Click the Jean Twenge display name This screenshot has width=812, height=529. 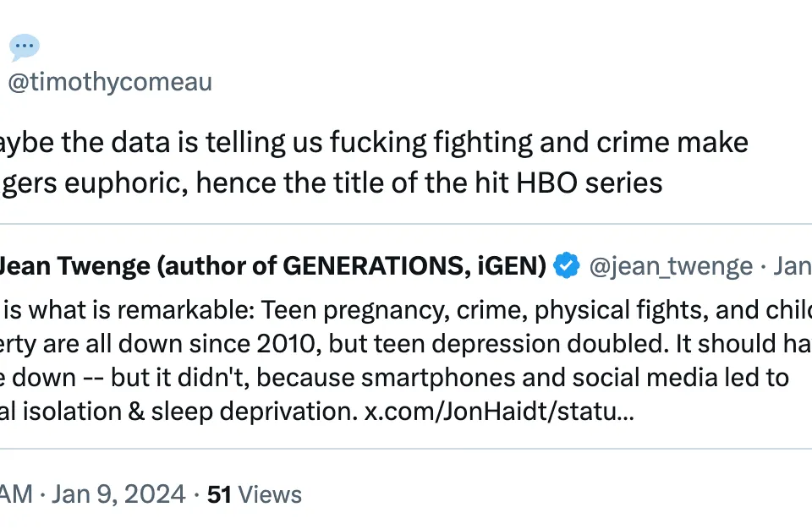coord(273,265)
